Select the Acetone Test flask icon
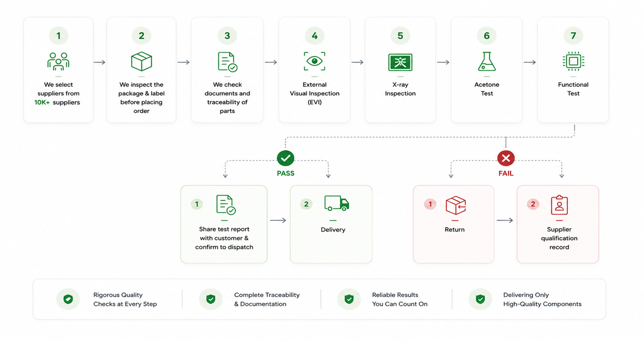Viewport: 644px width, 341px height. click(x=487, y=62)
